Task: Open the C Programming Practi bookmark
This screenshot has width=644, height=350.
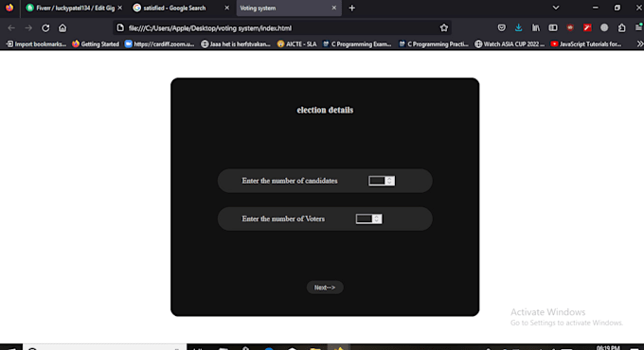Action: pos(434,44)
